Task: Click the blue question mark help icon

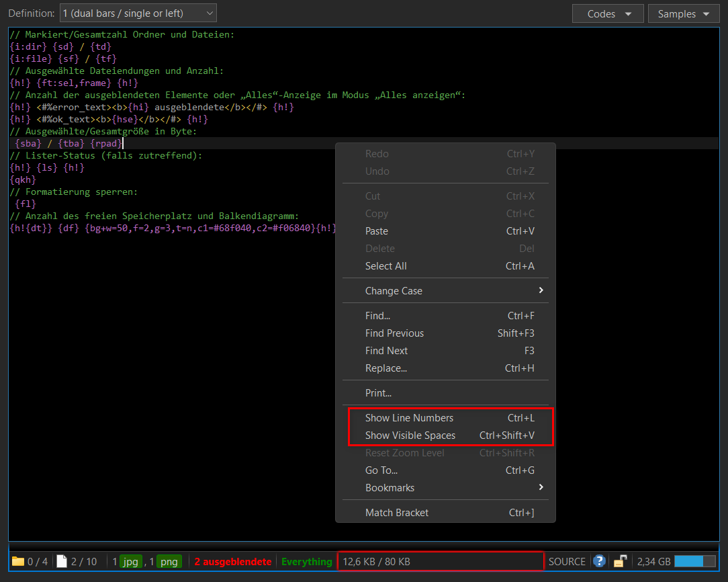Action: click(x=600, y=561)
